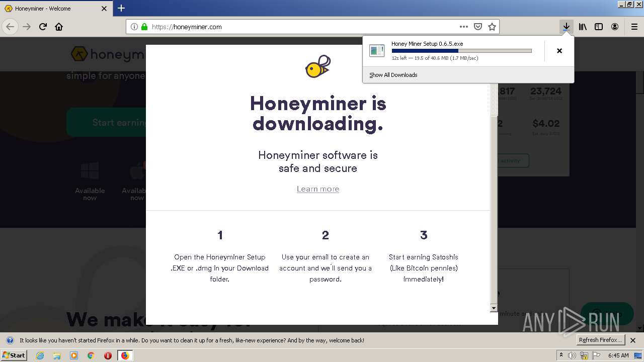Close the Honeyminer - Welcome tab

click(x=104, y=9)
